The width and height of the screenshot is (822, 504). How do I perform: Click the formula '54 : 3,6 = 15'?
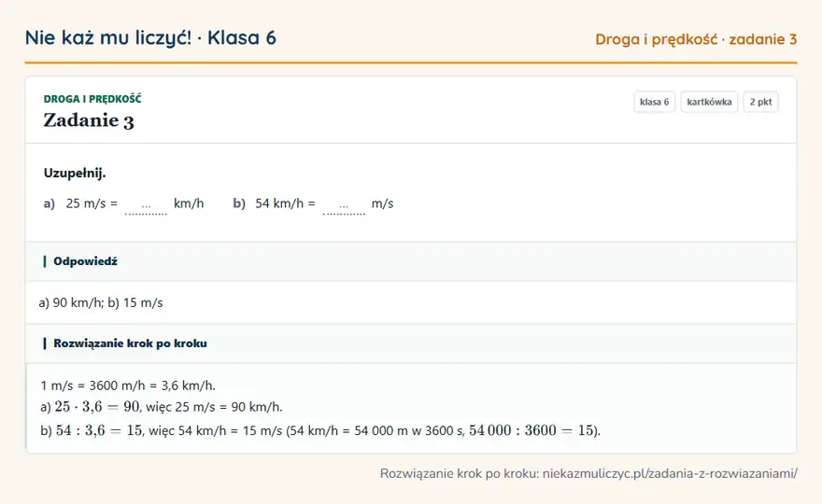click(x=99, y=430)
